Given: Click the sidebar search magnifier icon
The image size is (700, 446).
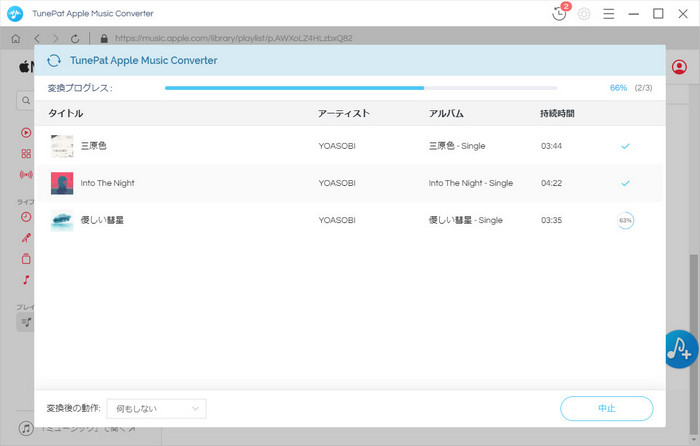Looking at the screenshot, I should click(x=26, y=100).
